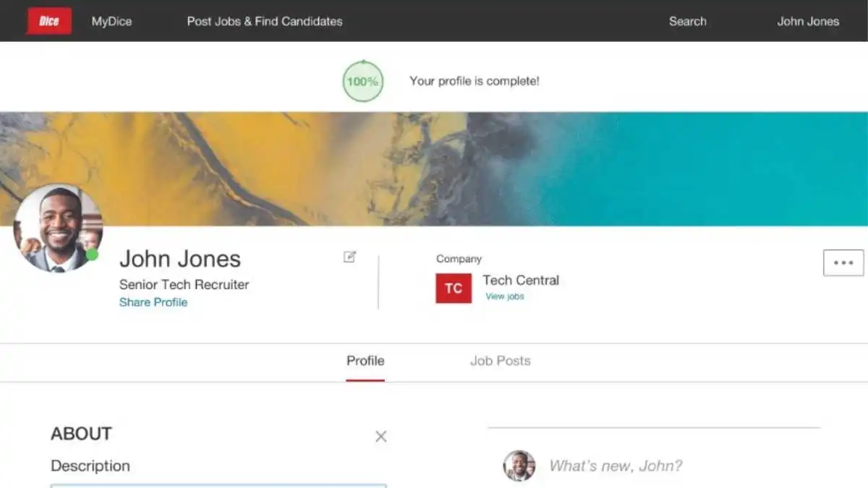
Task: Switch to the Job Posts tab
Action: tap(501, 361)
